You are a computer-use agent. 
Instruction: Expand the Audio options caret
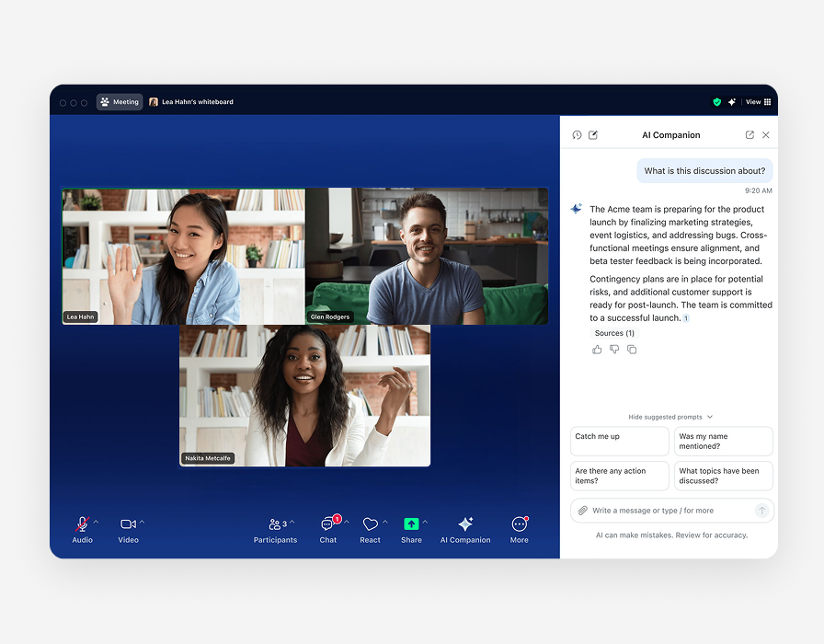pyautogui.click(x=96, y=522)
